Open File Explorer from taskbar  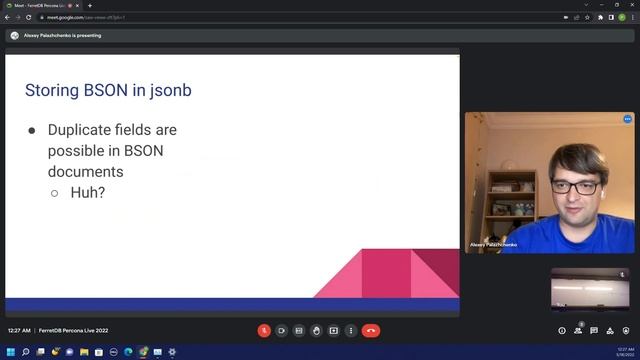point(84,352)
